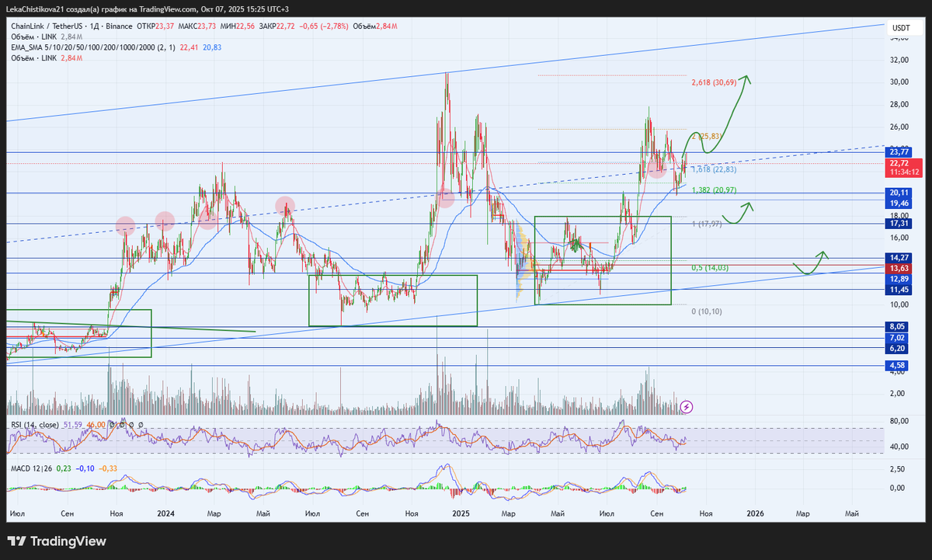Click the −0,65 (−2,78%) change value
The image size is (932, 560).
(x=325, y=26)
